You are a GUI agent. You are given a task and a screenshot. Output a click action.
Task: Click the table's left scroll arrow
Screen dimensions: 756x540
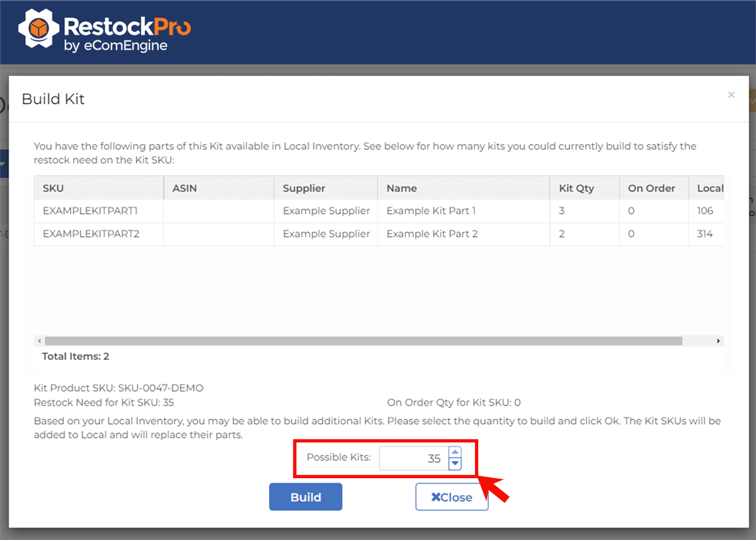(40, 341)
